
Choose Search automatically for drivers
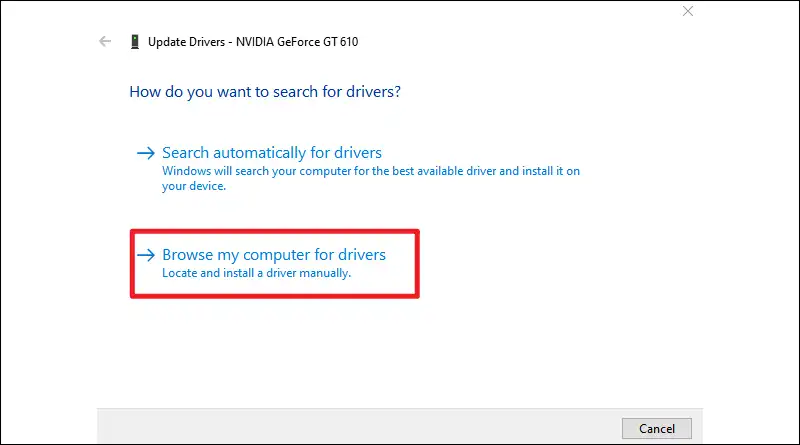(272, 153)
